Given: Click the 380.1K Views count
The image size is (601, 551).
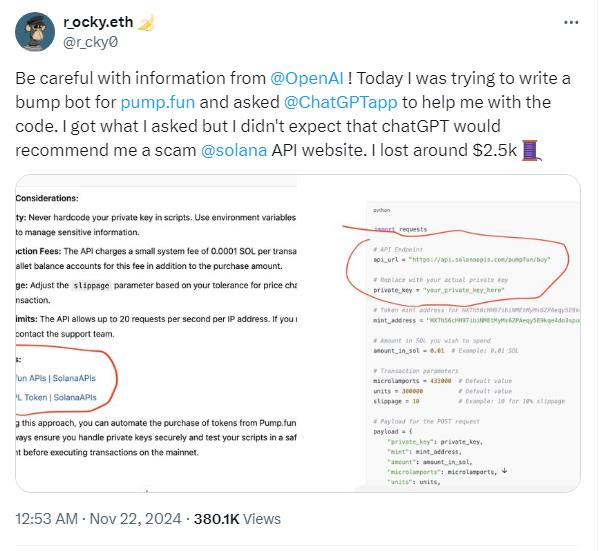Looking at the screenshot, I should coord(244,519).
